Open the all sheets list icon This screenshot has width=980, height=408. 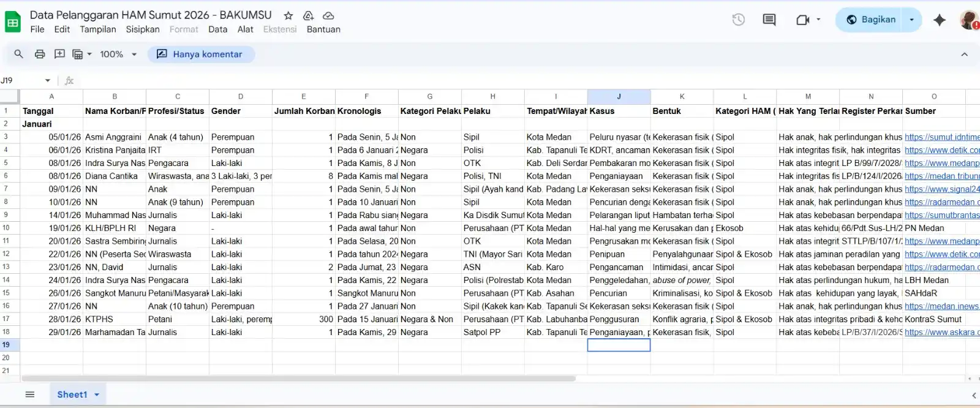(29, 395)
